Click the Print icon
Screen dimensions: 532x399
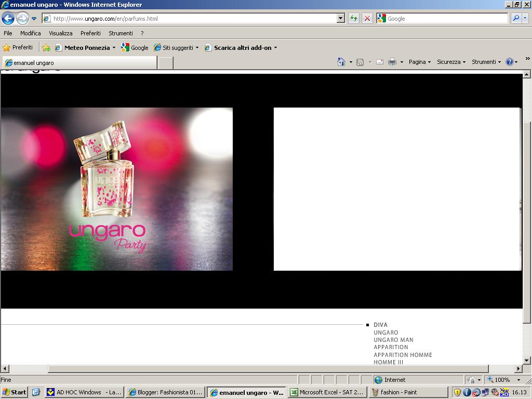(392, 62)
